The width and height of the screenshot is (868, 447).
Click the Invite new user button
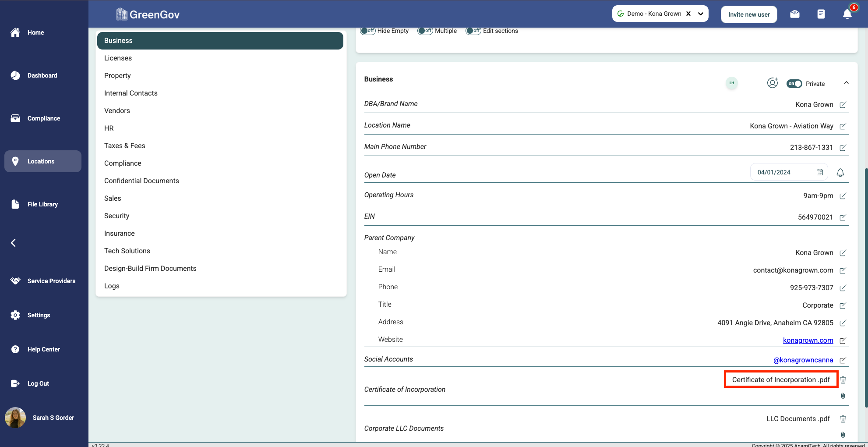(x=749, y=14)
